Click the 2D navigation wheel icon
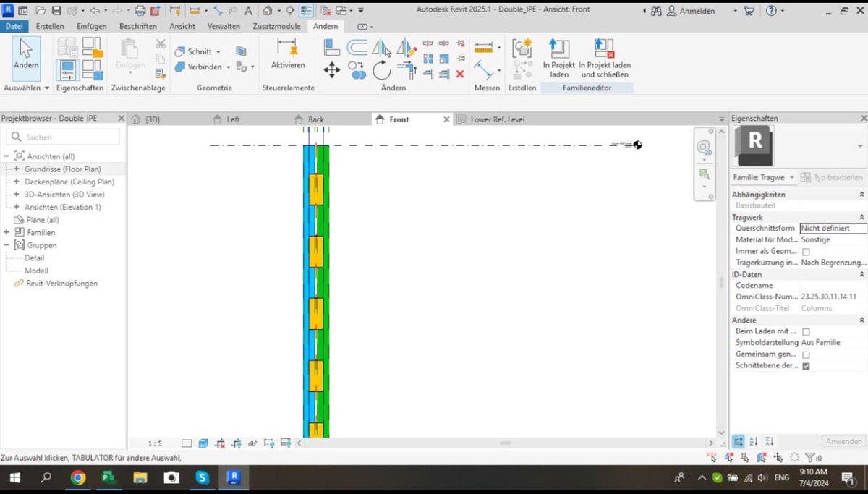 (703, 148)
